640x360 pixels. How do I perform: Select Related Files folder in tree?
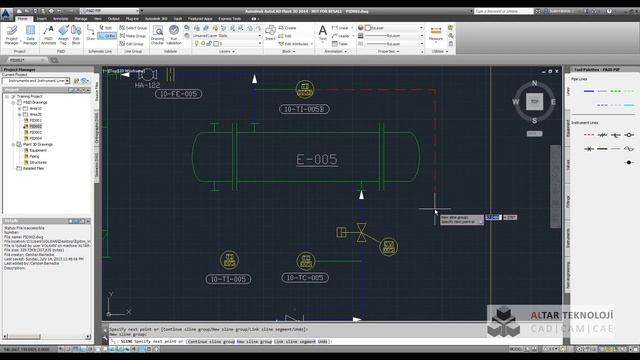coord(33,168)
